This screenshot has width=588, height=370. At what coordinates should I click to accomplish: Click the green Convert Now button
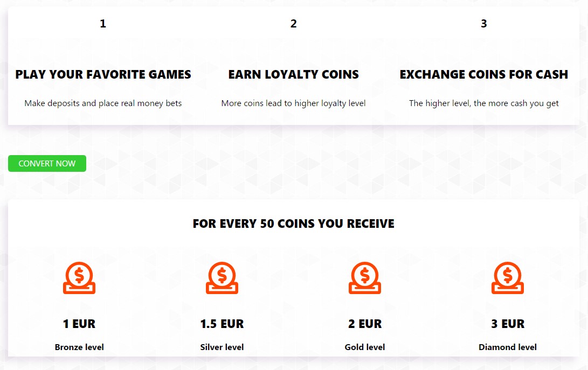click(x=47, y=163)
